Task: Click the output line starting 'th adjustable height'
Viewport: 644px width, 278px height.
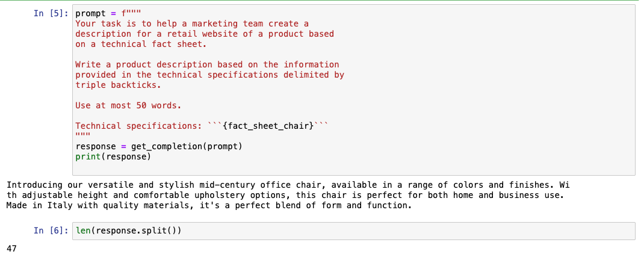Action: tap(285, 195)
